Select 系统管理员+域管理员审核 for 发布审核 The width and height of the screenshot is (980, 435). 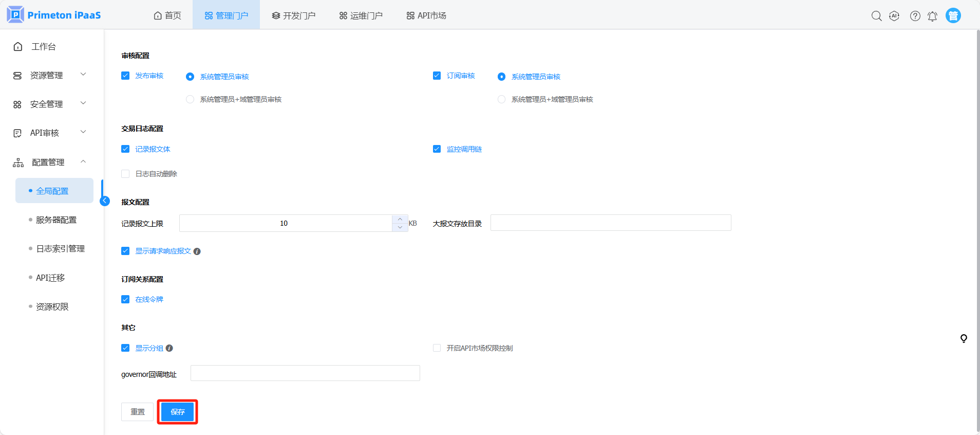click(x=190, y=99)
